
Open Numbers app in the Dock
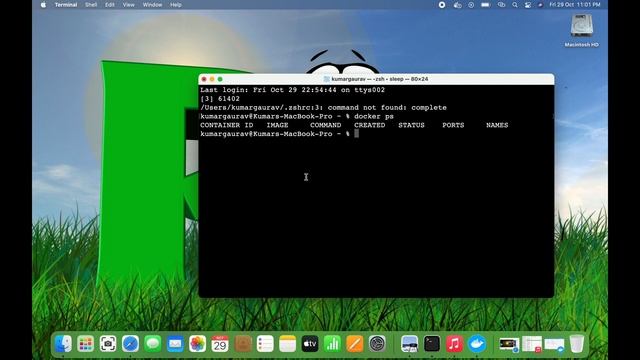pyautogui.click(x=333, y=344)
